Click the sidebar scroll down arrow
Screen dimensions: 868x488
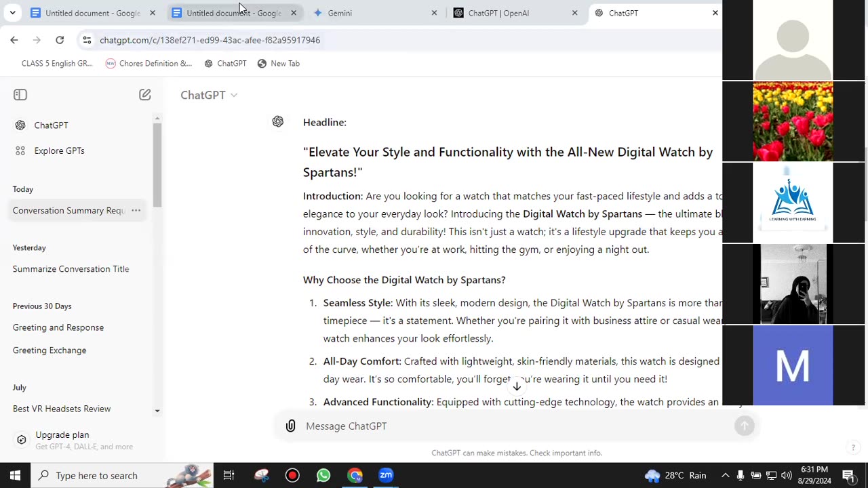(157, 411)
